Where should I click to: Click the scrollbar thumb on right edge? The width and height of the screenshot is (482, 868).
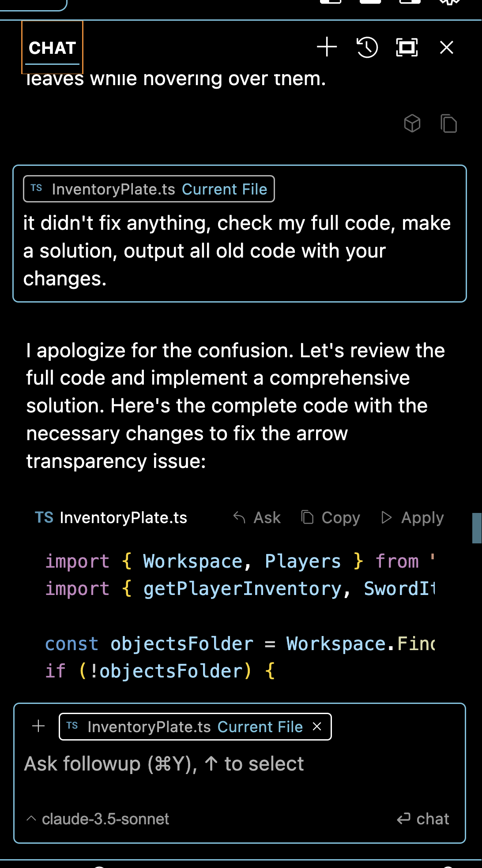point(477,528)
